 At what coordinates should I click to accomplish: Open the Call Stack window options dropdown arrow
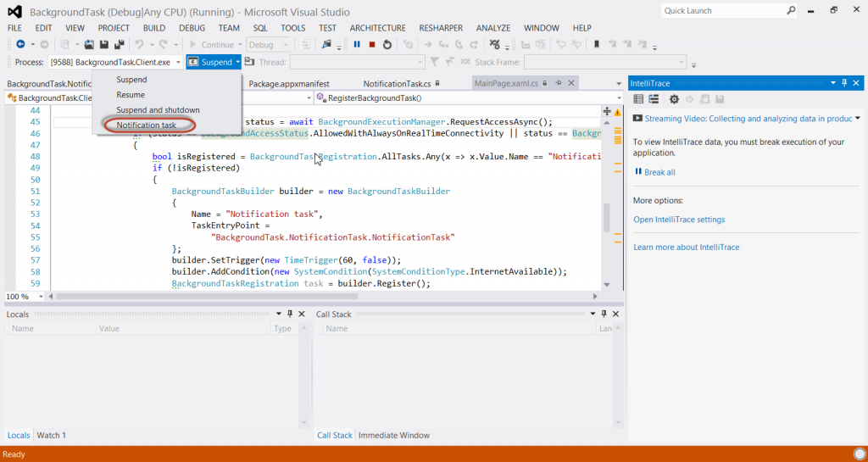point(593,314)
